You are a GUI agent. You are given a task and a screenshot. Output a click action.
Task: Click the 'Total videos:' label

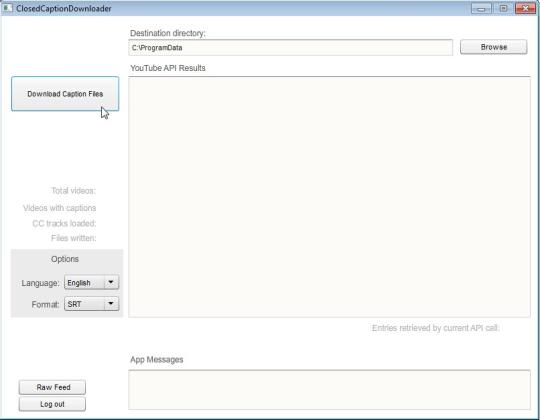[74, 191]
